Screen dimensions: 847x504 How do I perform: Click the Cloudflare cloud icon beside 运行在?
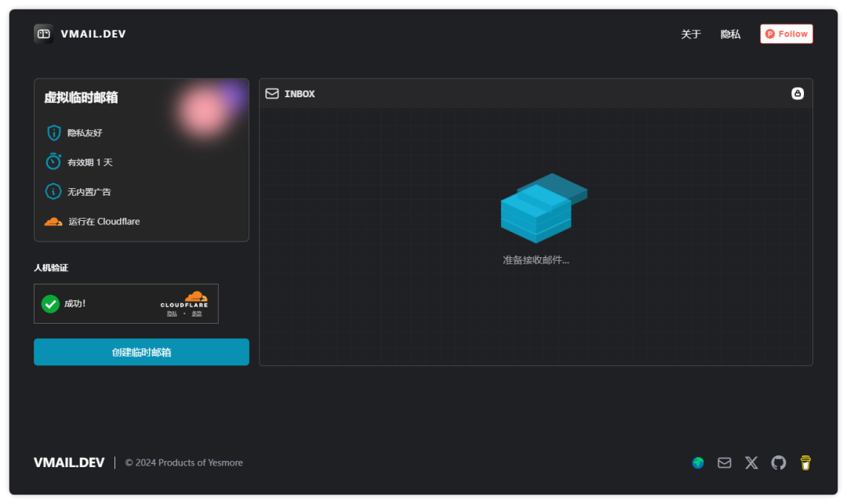tap(53, 222)
